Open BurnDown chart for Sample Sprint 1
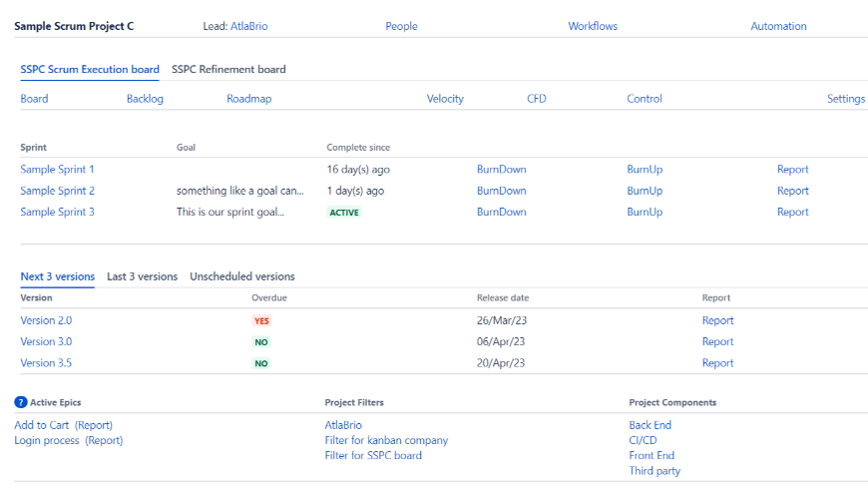 tap(501, 170)
